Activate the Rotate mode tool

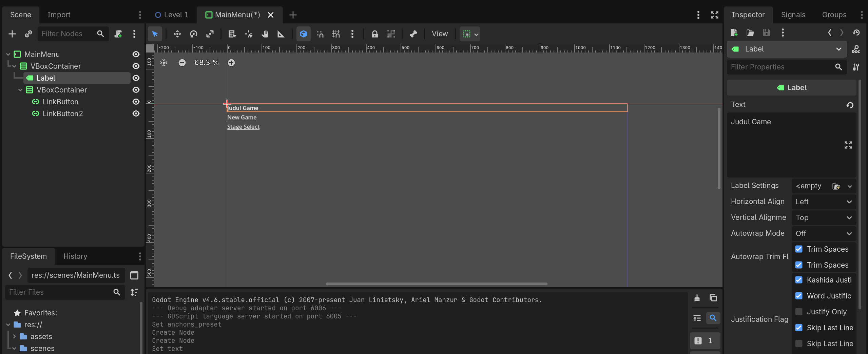coord(194,34)
